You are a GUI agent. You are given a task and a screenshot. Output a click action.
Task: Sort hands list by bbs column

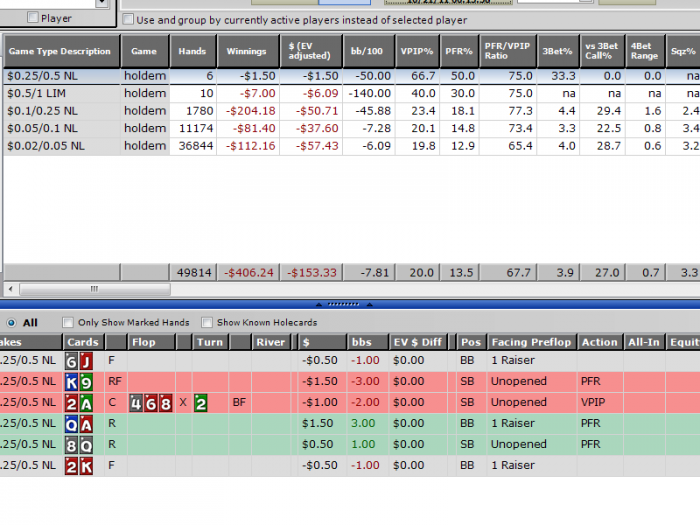point(368,342)
